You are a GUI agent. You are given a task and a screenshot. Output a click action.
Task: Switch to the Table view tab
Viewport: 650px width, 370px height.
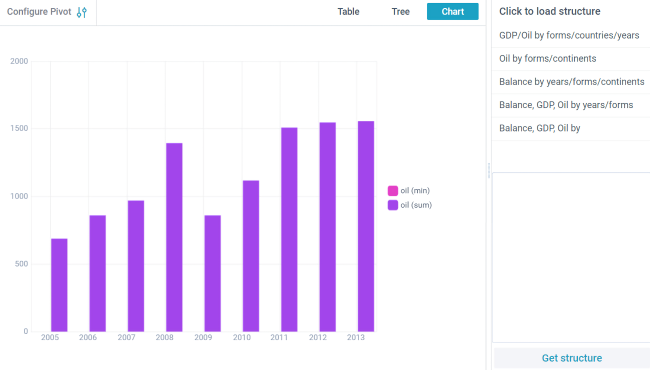pyautogui.click(x=348, y=12)
